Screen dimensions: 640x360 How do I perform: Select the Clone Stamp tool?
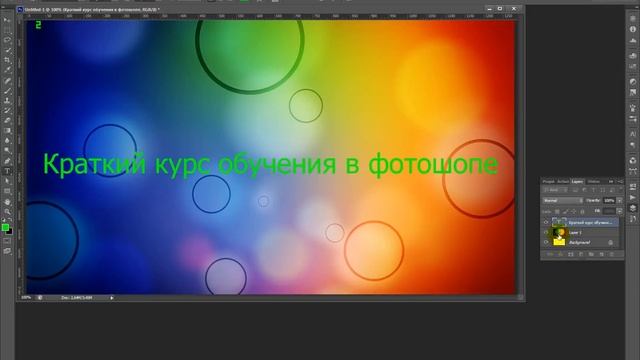(7, 100)
